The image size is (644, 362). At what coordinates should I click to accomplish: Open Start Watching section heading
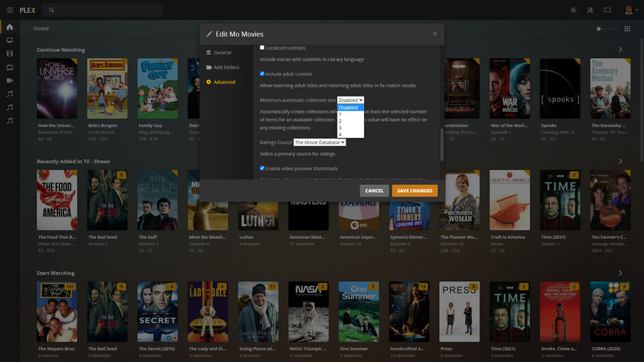click(55, 273)
